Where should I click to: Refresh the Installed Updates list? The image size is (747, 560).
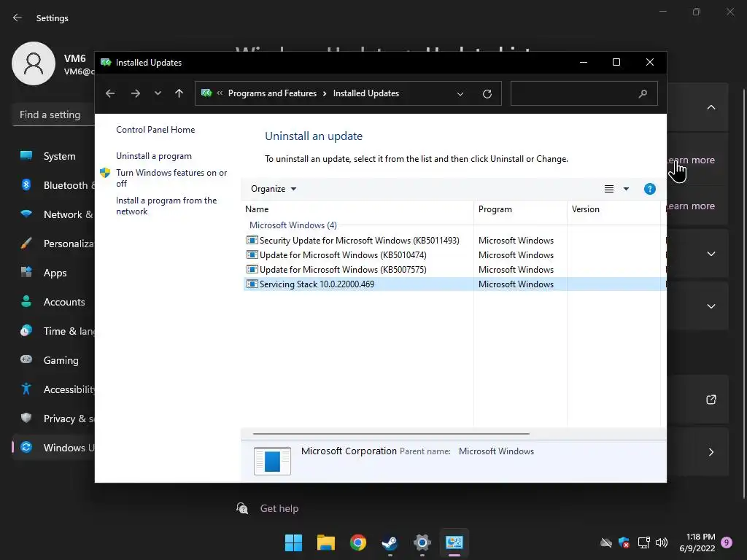487,94
